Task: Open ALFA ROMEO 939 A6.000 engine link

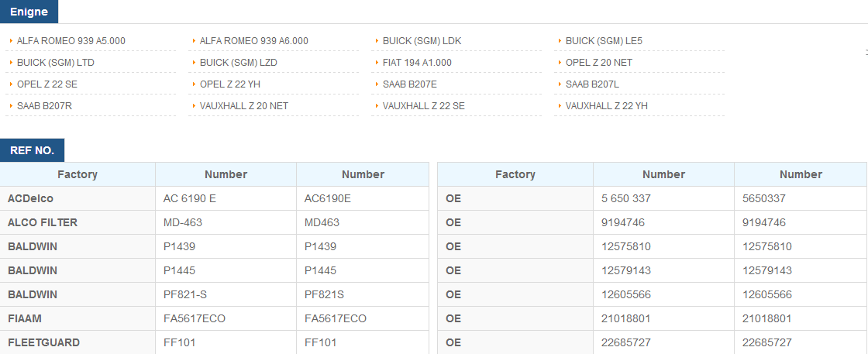Action: pos(253,41)
